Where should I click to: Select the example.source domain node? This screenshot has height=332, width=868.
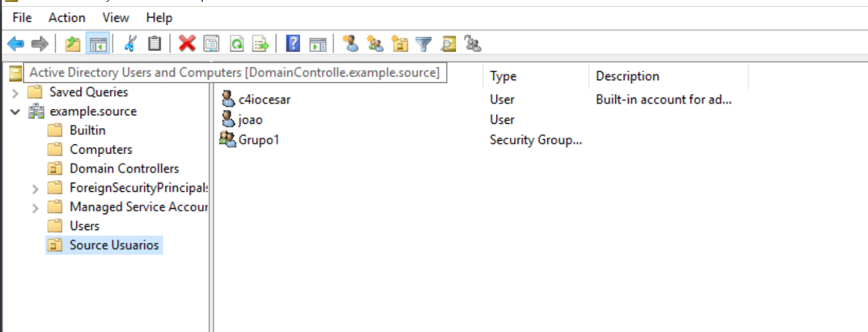[93, 112]
